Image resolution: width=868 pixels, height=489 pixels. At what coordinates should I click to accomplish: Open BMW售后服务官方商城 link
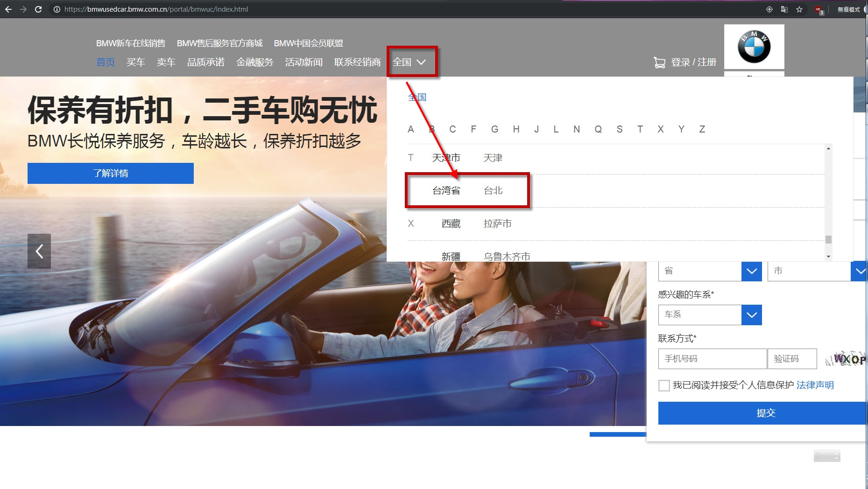tap(220, 43)
